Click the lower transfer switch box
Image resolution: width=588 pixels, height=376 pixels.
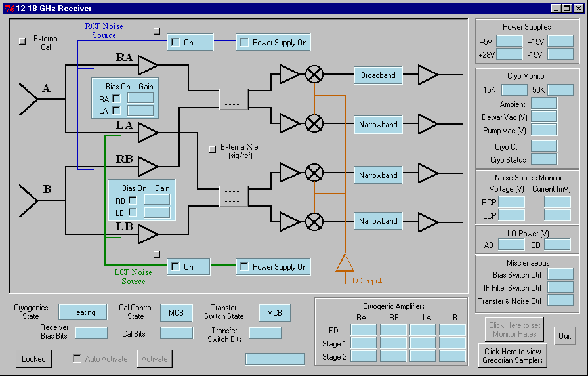(234, 196)
